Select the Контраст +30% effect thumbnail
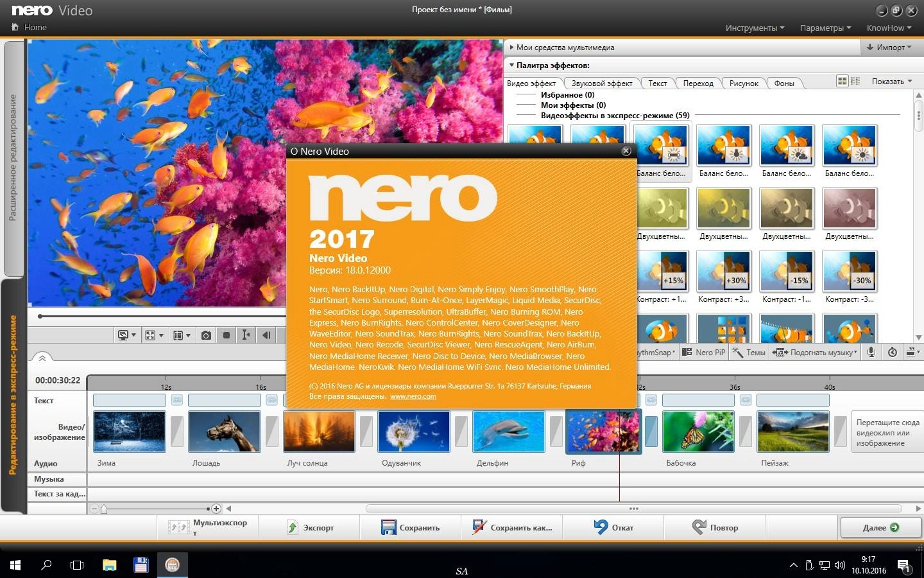 pyautogui.click(x=724, y=270)
